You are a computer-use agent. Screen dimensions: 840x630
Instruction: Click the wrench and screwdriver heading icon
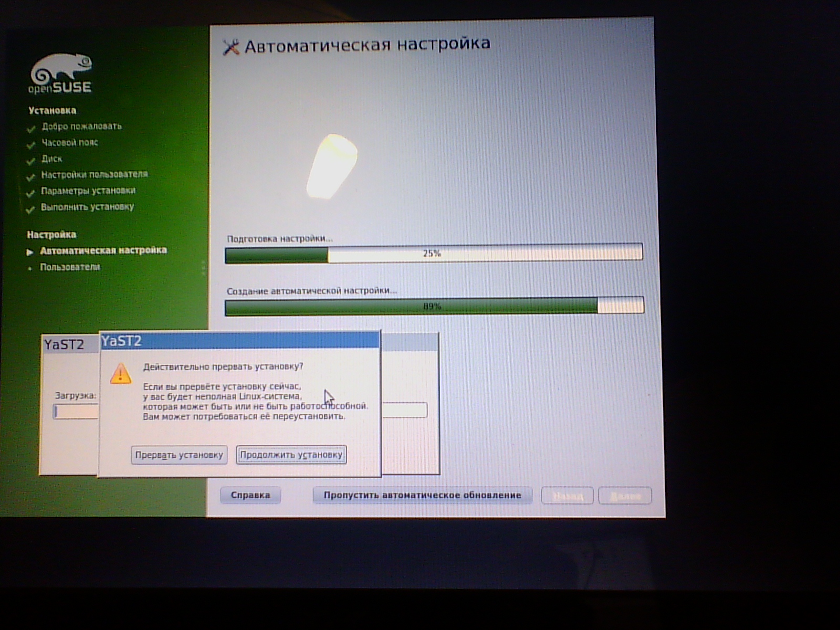pos(231,47)
